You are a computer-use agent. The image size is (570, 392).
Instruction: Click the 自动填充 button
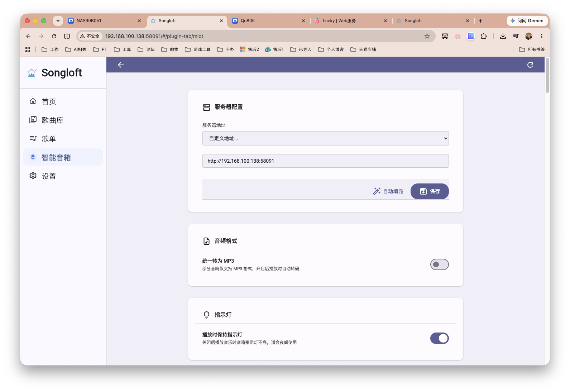[388, 191]
